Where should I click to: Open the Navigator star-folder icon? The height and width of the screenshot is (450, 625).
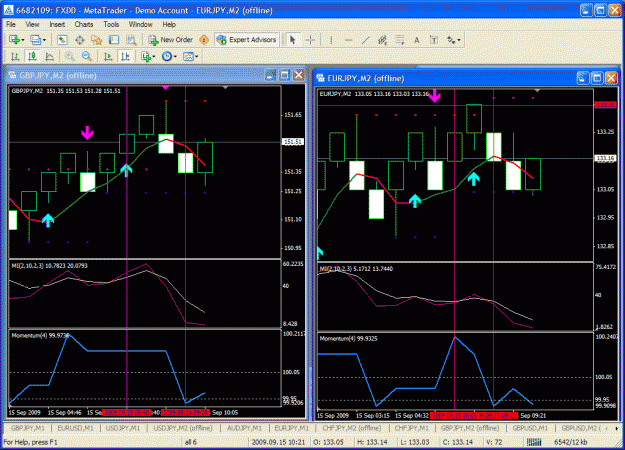(x=96, y=40)
